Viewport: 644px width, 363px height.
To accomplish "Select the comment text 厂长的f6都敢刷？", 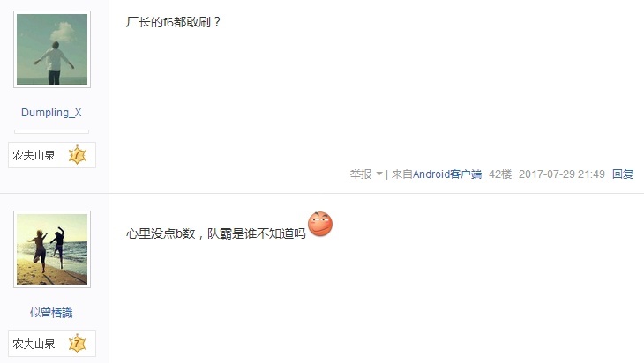I will 173,22.
